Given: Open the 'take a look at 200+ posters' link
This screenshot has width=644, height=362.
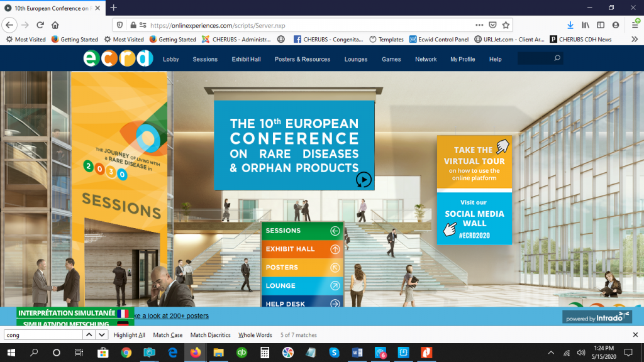Looking at the screenshot, I should (170, 315).
